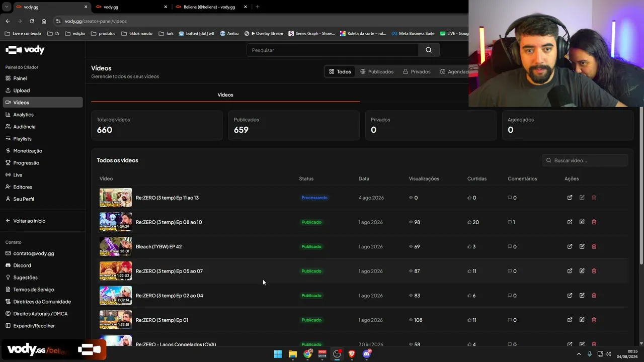Open Brave browser from the taskbar
Screen dimensions: 644x362
[x=352, y=354]
